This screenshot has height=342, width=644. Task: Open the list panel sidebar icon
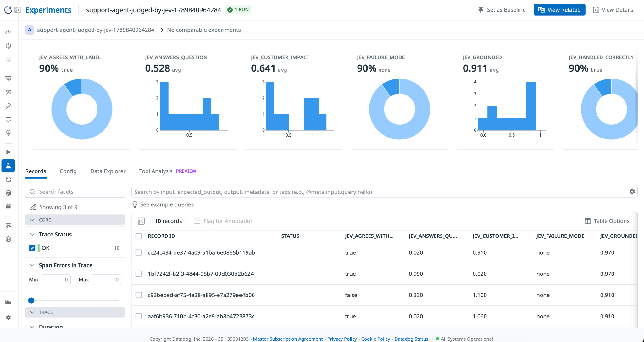pos(8,59)
